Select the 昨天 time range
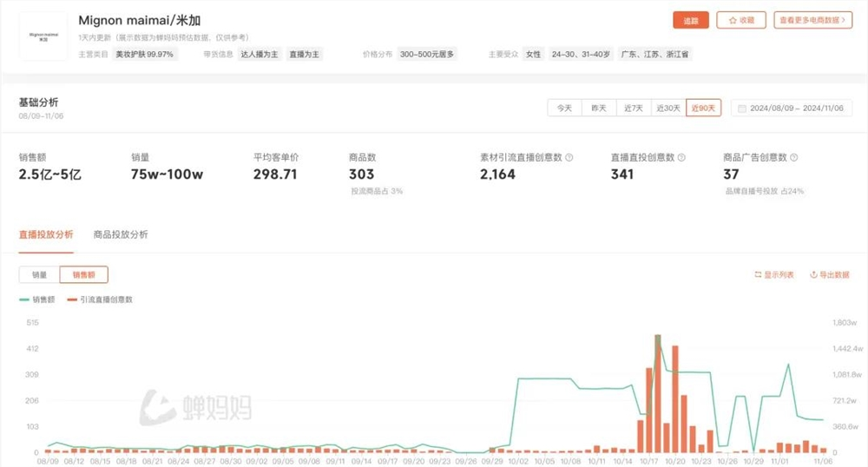868x467 pixels. click(598, 108)
